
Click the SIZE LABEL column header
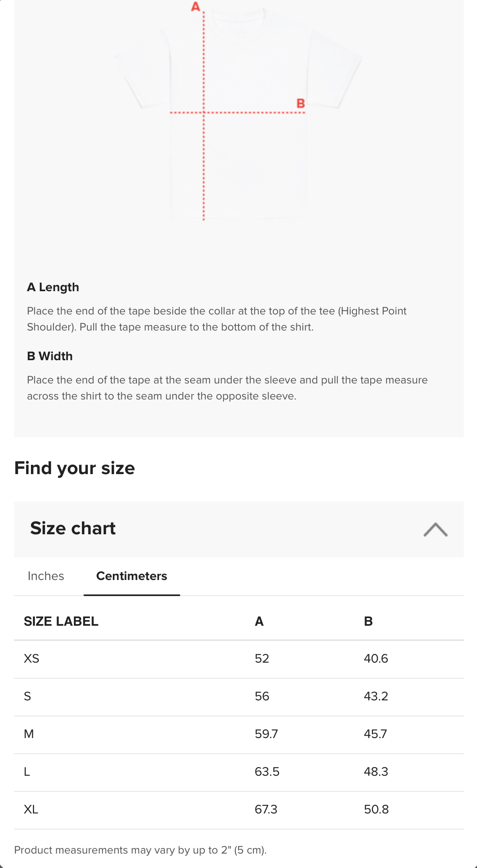pyautogui.click(x=61, y=621)
